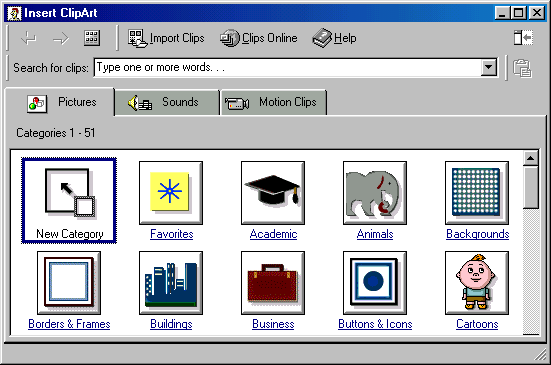The image size is (551, 365).
Task: Open the Cartoons link
Action: pyautogui.click(x=477, y=324)
